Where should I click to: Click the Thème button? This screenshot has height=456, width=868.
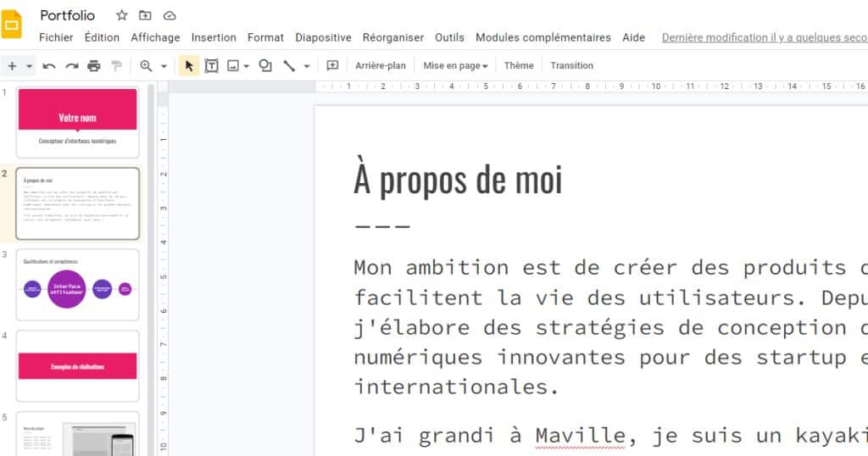519,65
